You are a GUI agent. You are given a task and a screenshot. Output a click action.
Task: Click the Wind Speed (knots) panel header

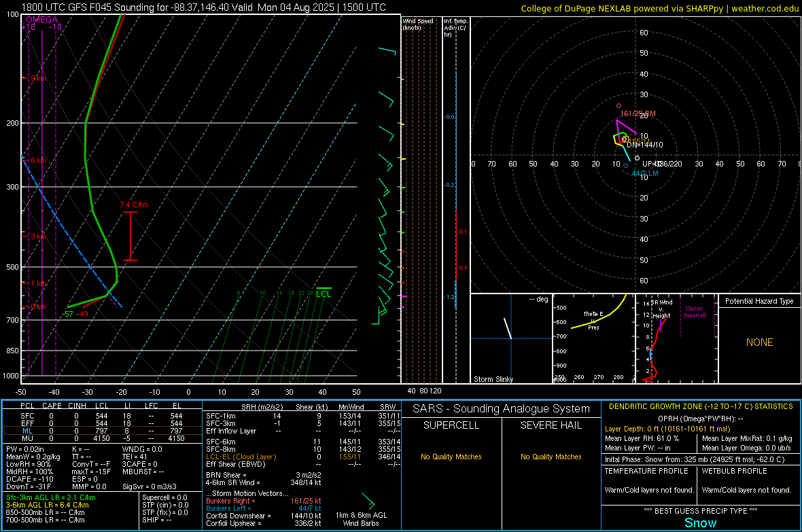418,24
